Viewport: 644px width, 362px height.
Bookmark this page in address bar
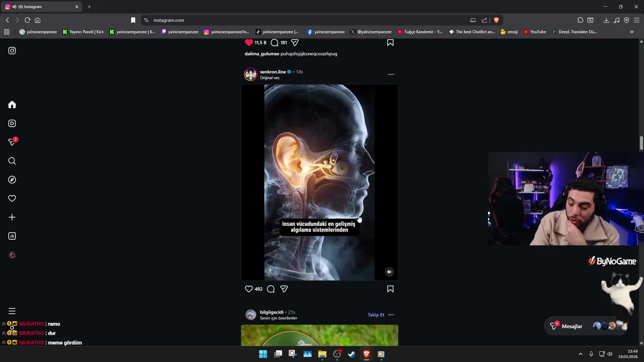click(x=133, y=20)
